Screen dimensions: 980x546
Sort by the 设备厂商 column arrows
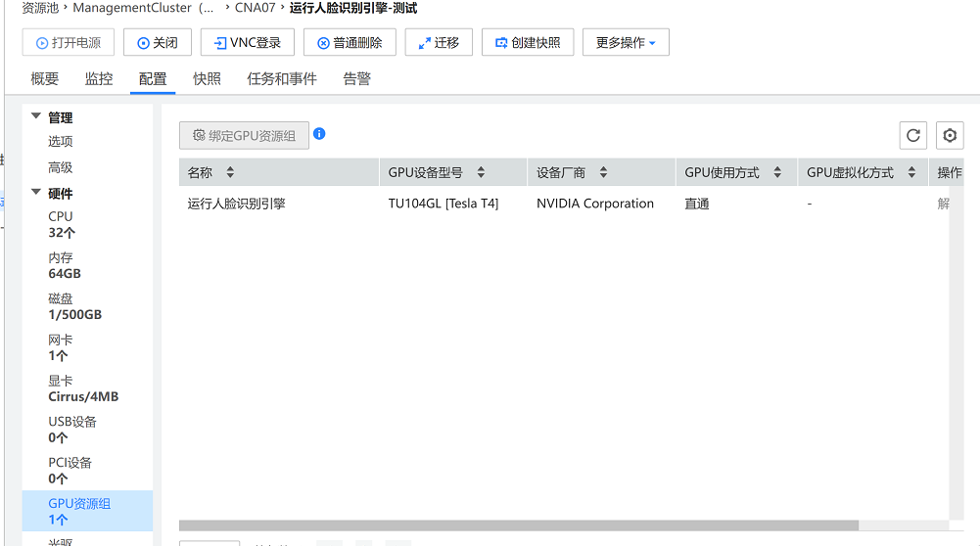click(x=603, y=172)
